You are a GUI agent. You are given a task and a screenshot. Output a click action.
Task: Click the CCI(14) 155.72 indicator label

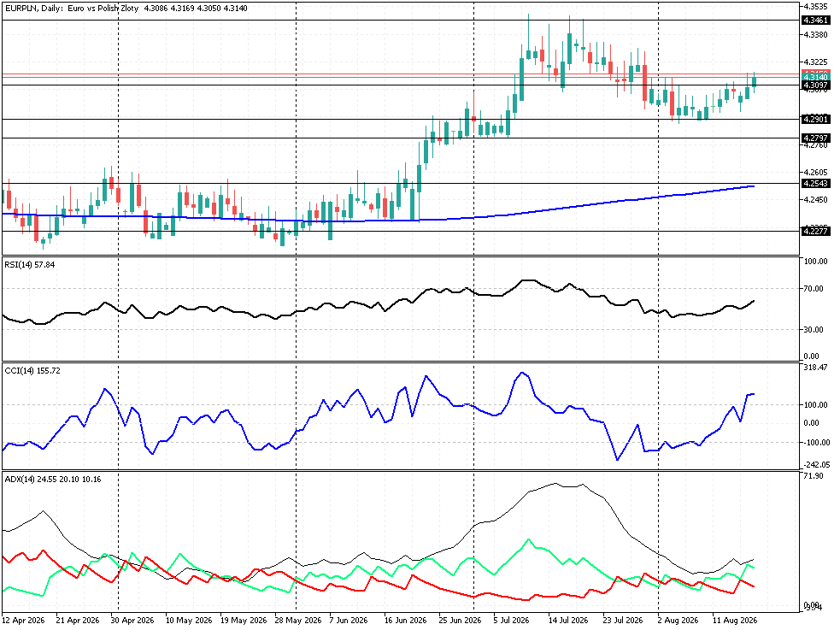pos(32,371)
